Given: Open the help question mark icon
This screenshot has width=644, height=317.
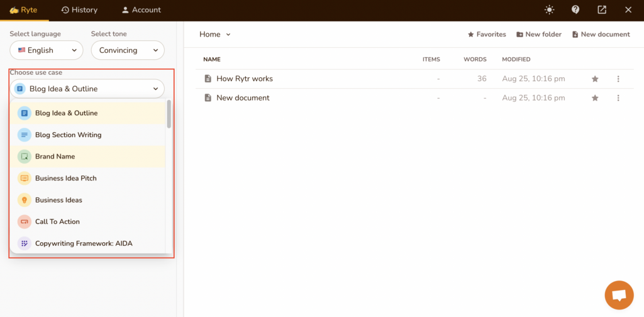Looking at the screenshot, I should [x=575, y=10].
